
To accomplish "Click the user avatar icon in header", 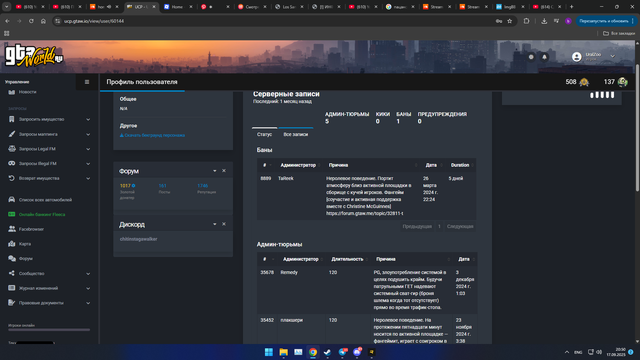I will coord(576,57).
